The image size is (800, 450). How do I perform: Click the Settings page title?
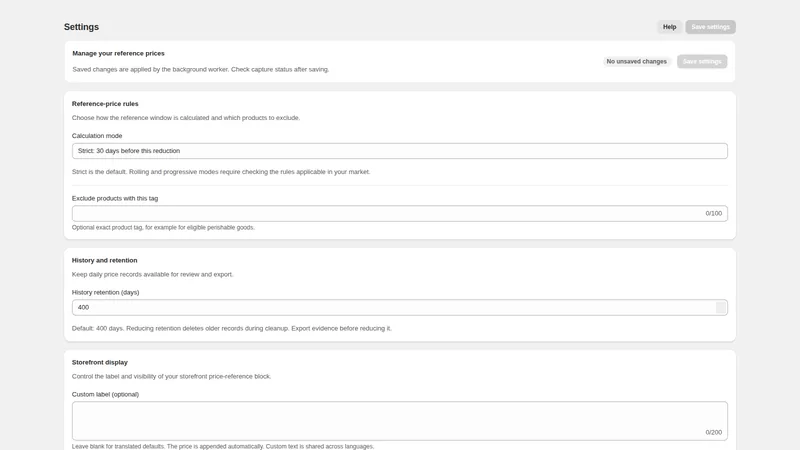click(81, 27)
